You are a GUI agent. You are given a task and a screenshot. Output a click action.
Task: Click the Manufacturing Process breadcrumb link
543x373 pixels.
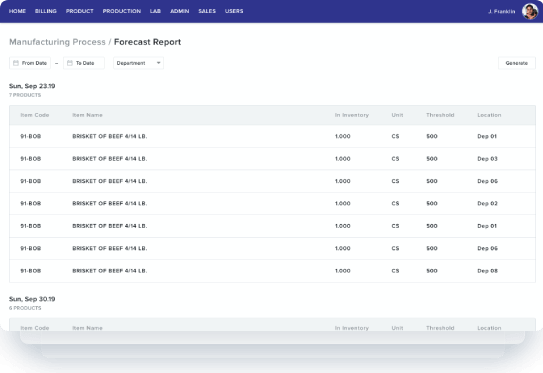[57, 42]
